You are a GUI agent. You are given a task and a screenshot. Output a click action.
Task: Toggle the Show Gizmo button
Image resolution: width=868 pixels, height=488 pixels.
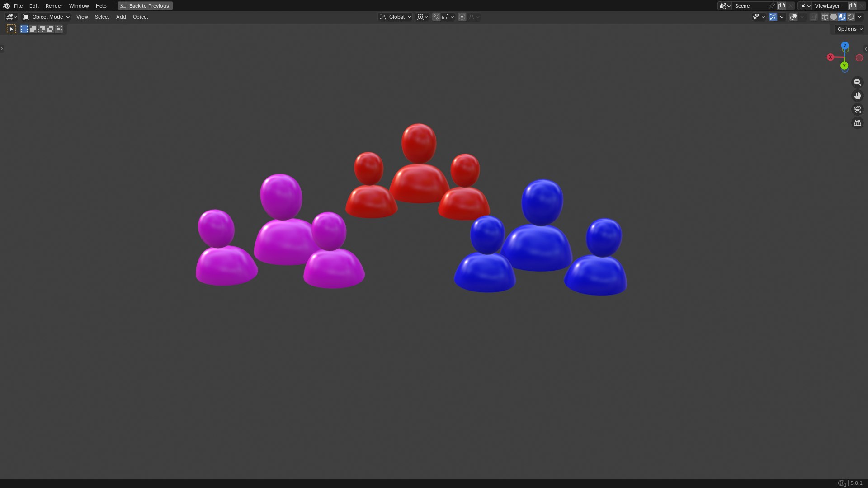click(x=773, y=17)
